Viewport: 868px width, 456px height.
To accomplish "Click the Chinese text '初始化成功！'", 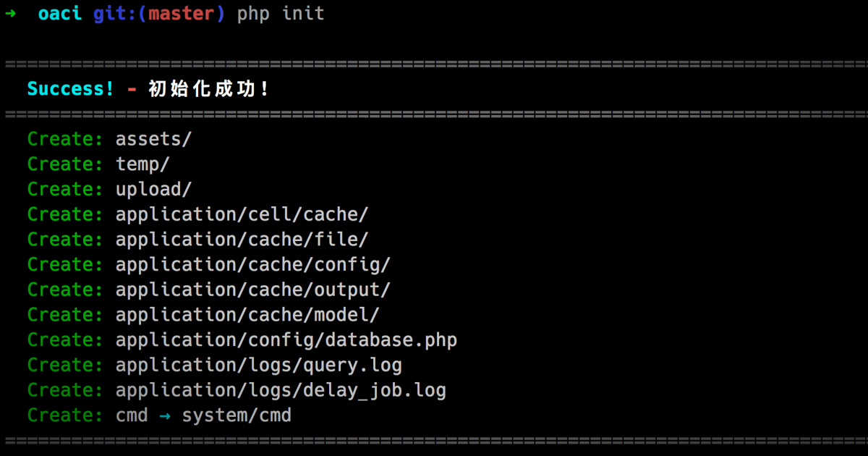I will coord(209,89).
